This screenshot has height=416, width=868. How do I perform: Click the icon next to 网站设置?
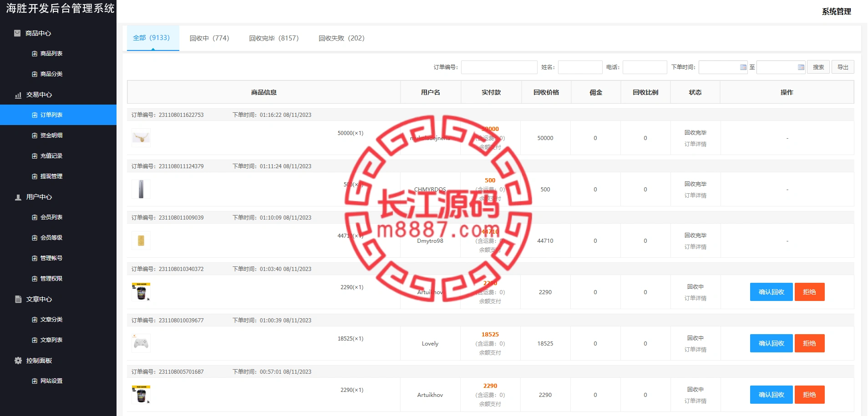pos(35,381)
